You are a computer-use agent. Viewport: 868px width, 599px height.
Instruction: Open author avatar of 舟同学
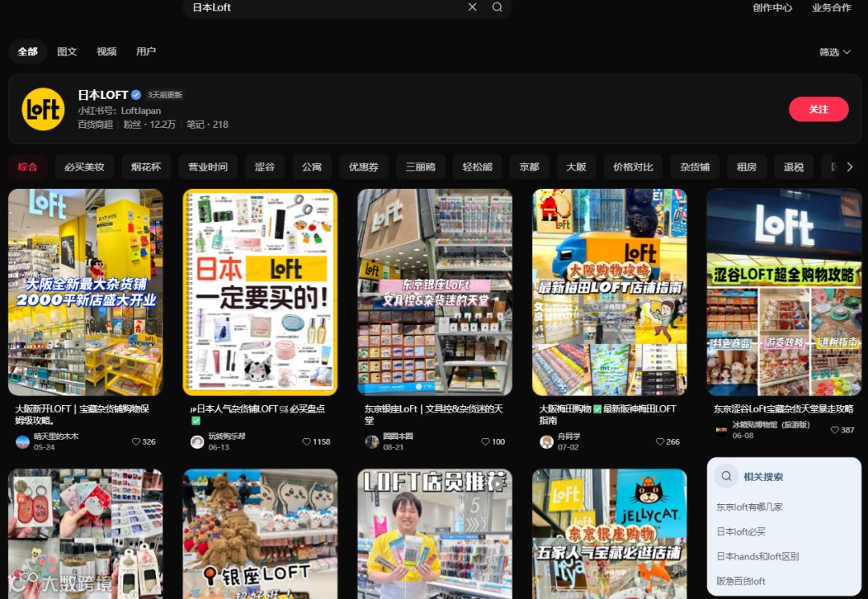547,441
